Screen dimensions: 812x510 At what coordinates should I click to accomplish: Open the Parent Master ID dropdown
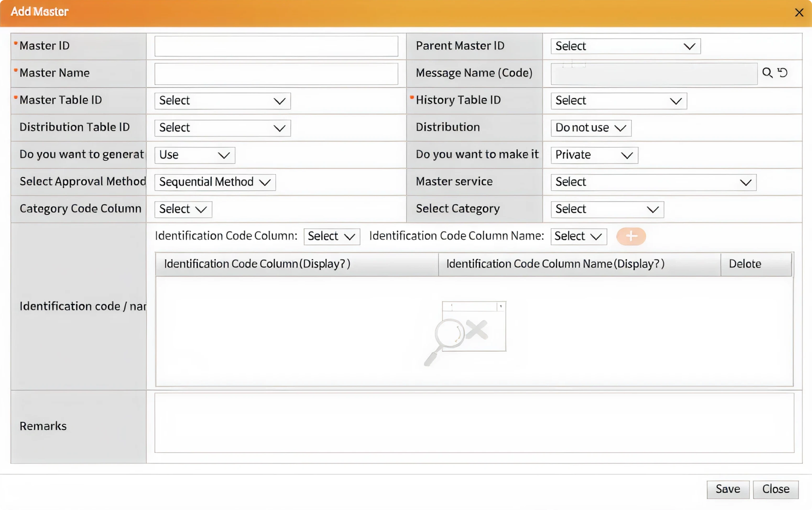point(625,46)
